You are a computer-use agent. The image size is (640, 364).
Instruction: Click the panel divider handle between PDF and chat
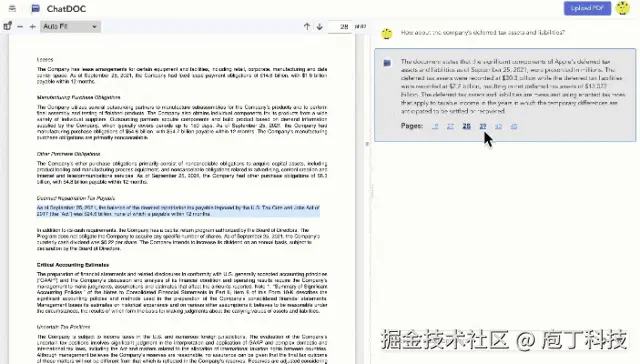coord(367,144)
